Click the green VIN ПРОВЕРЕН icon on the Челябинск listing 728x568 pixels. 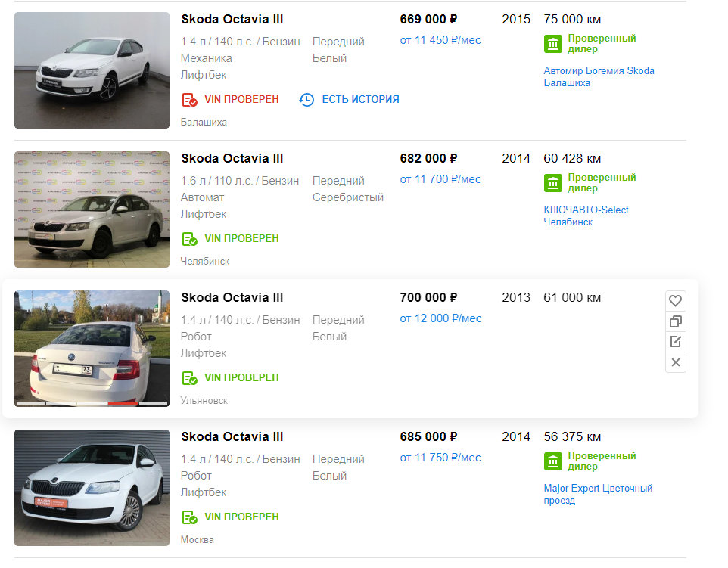point(189,239)
